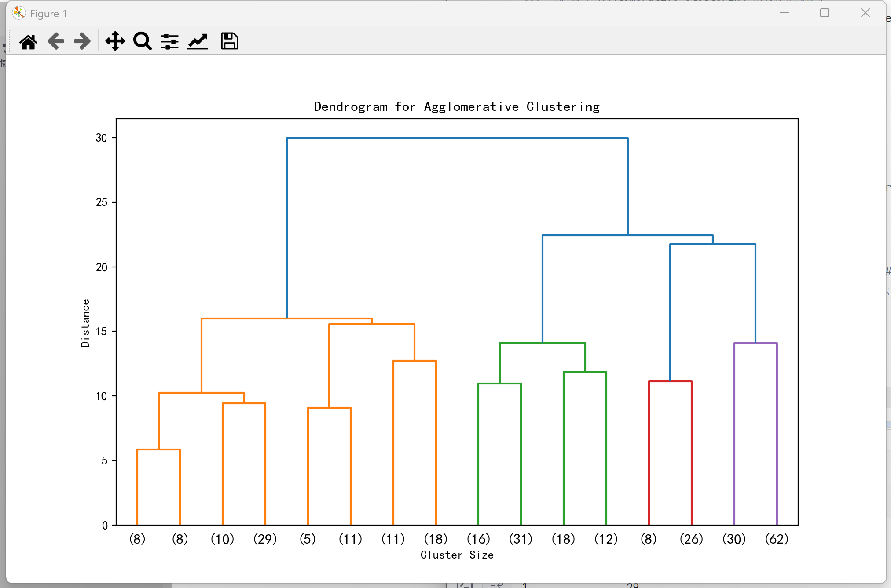Click the (62) cluster tick label
This screenshot has width=891, height=588.
click(777, 539)
